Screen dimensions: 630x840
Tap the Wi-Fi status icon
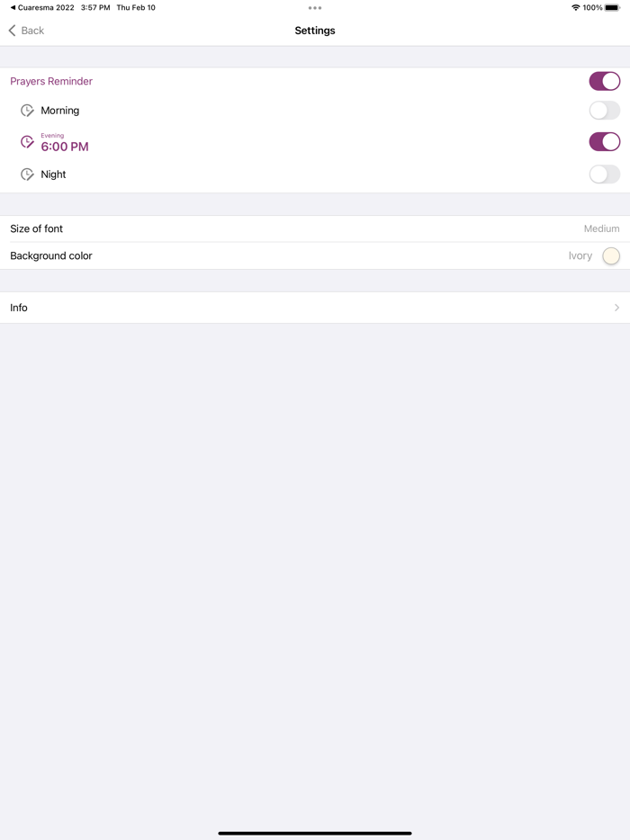[x=575, y=8]
